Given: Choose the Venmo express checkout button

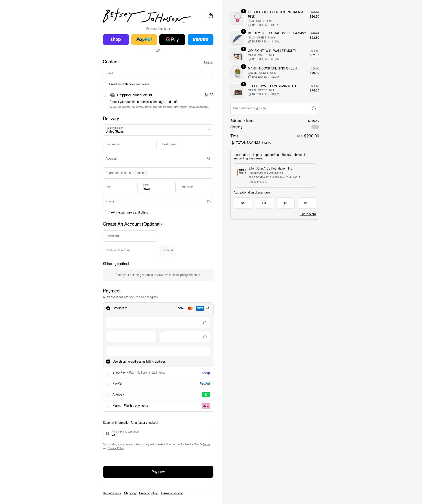Looking at the screenshot, I should tap(201, 40).
